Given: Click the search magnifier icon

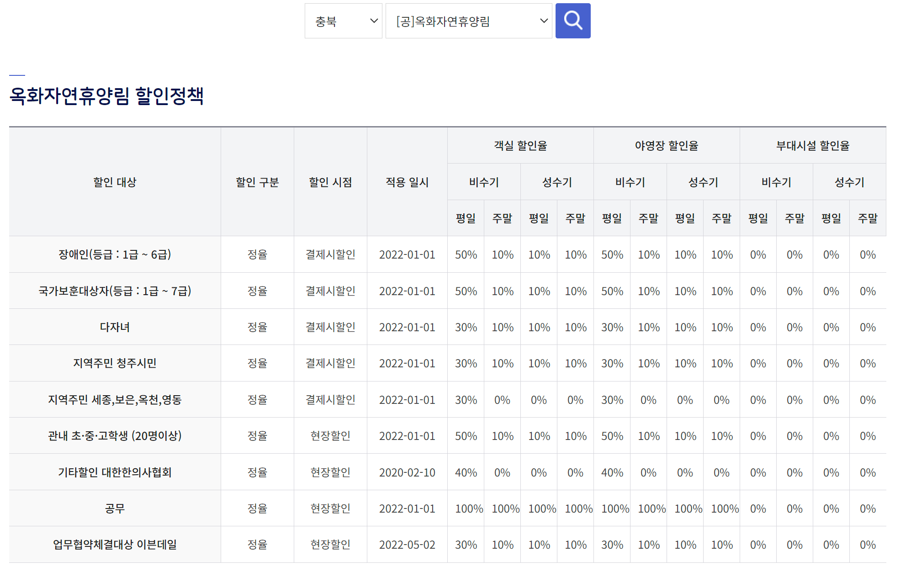Looking at the screenshot, I should tap(572, 21).
